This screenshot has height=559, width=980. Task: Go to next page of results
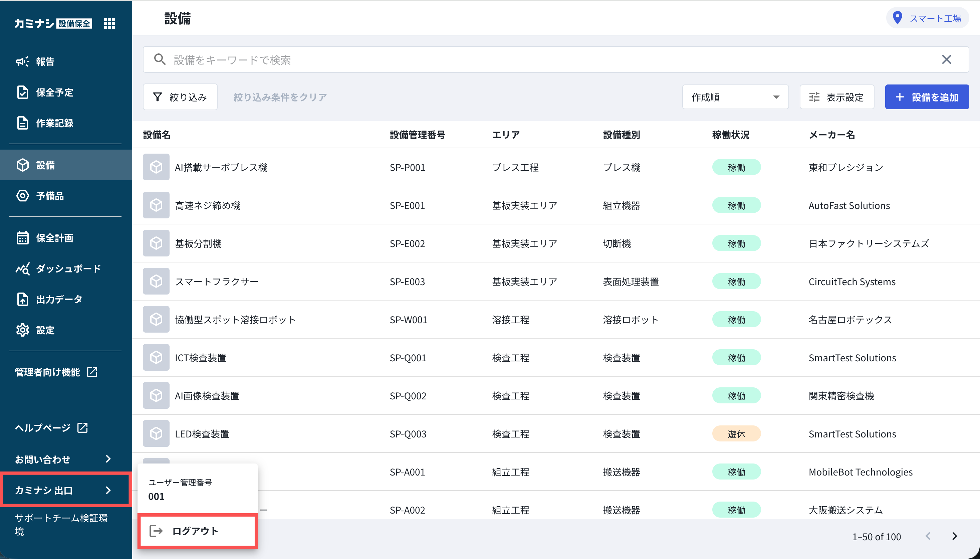point(955,536)
